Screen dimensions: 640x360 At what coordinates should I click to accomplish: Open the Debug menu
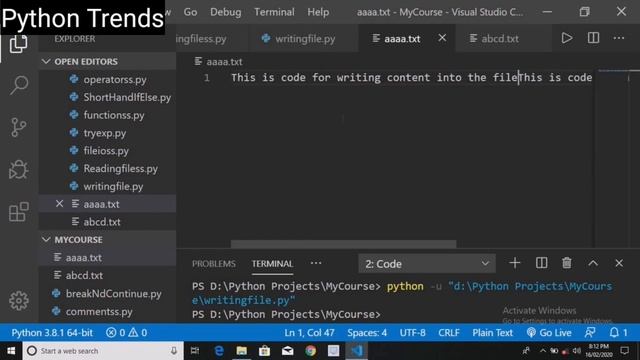[x=225, y=12]
